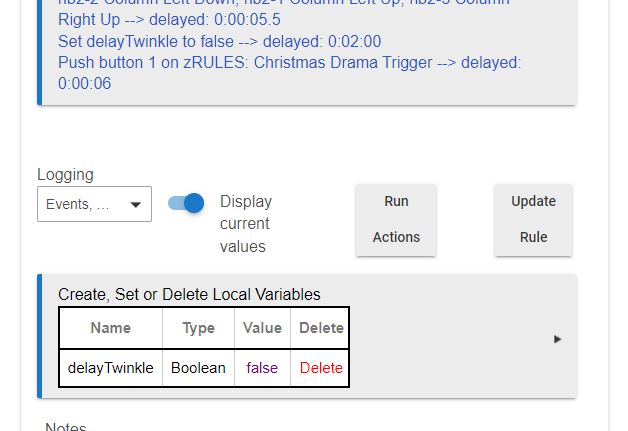
Task: Delete the delayTwinkle variable
Action: pos(321,367)
